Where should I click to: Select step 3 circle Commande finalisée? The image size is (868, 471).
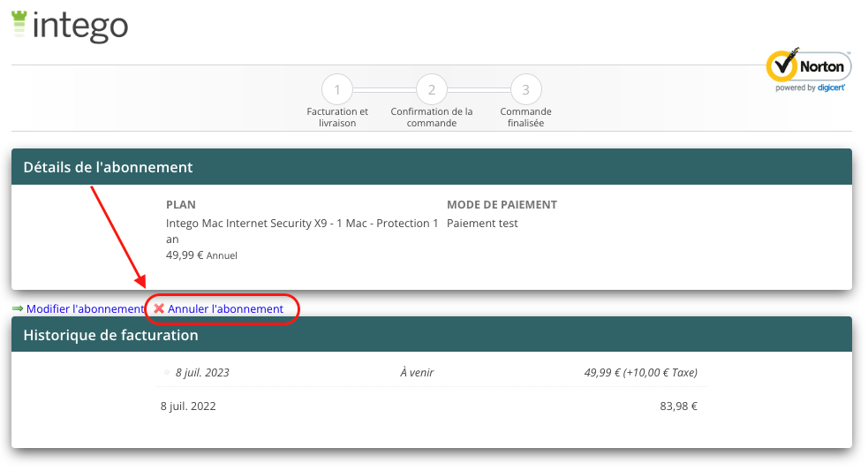coord(526,90)
